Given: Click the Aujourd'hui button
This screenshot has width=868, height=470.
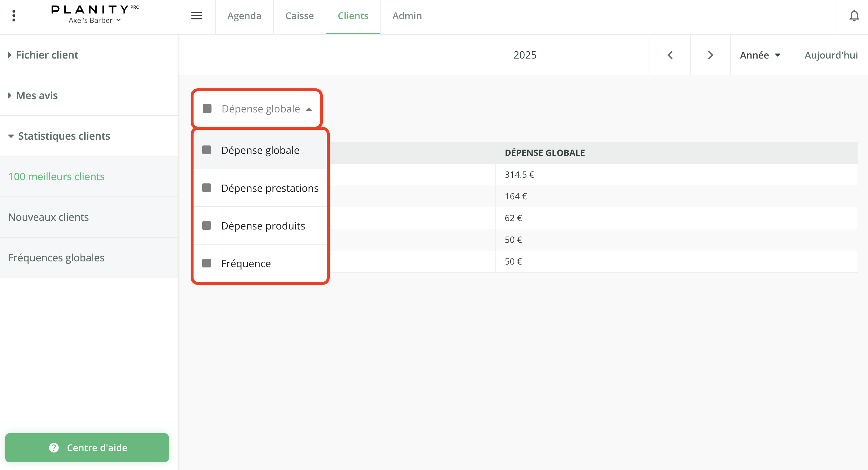Looking at the screenshot, I should tap(831, 55).
